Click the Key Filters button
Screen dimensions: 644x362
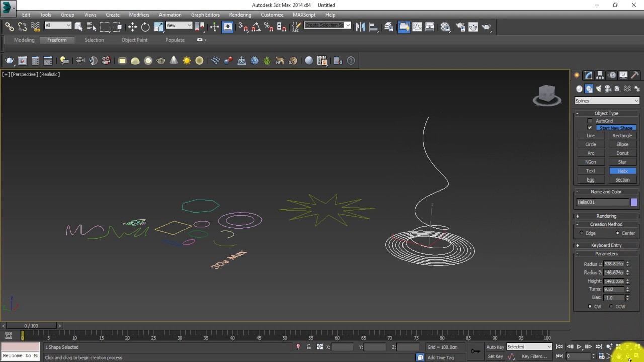click(534, 356)
